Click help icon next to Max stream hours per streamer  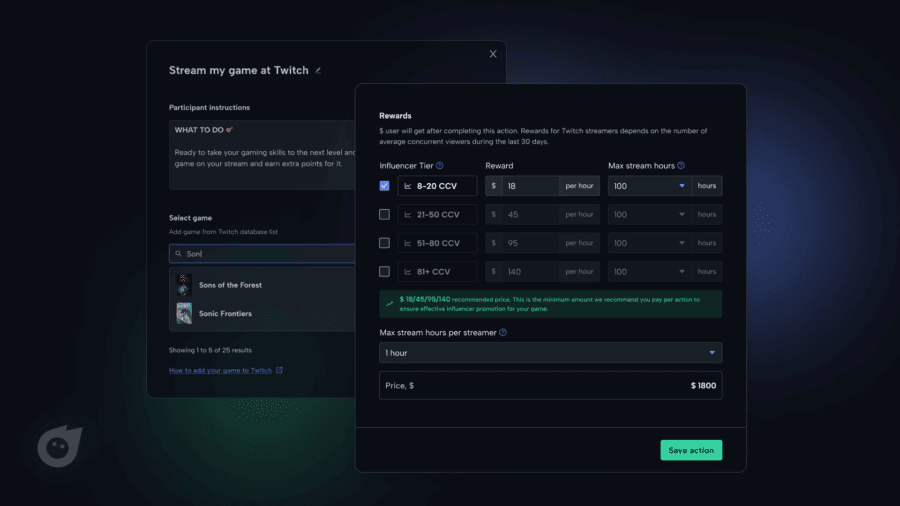click(x=503, y=333)
